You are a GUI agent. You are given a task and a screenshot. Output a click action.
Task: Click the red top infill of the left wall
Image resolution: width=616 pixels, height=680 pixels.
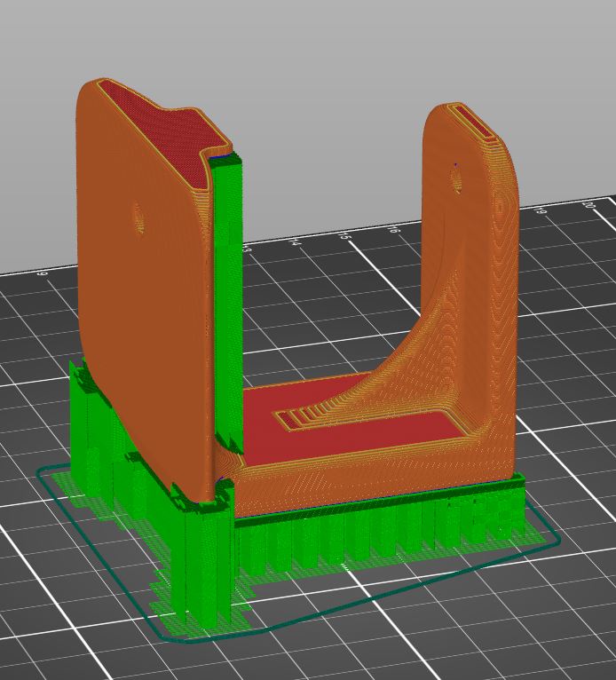tap(165, 130)
